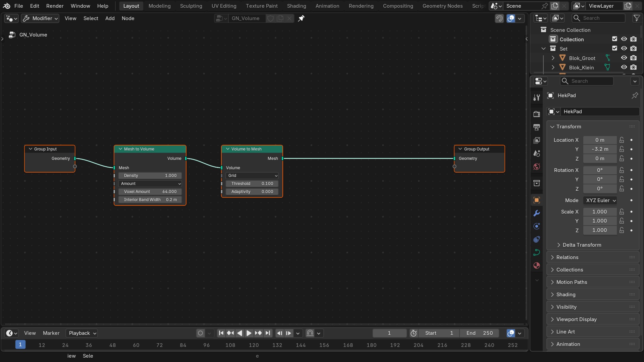Open the Rotation Mode XYZ Euler dropdown
This screenshot has width=644, height=362.
click(x=600, y=200)
